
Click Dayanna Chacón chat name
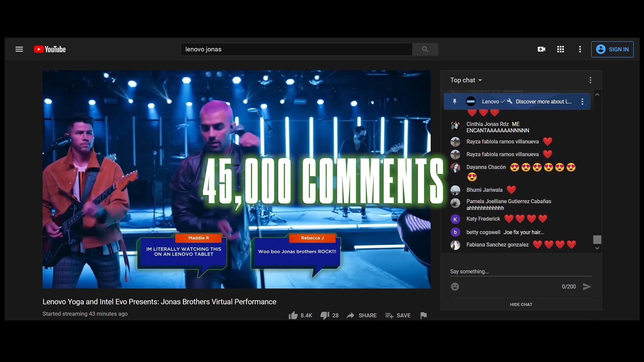486,167
